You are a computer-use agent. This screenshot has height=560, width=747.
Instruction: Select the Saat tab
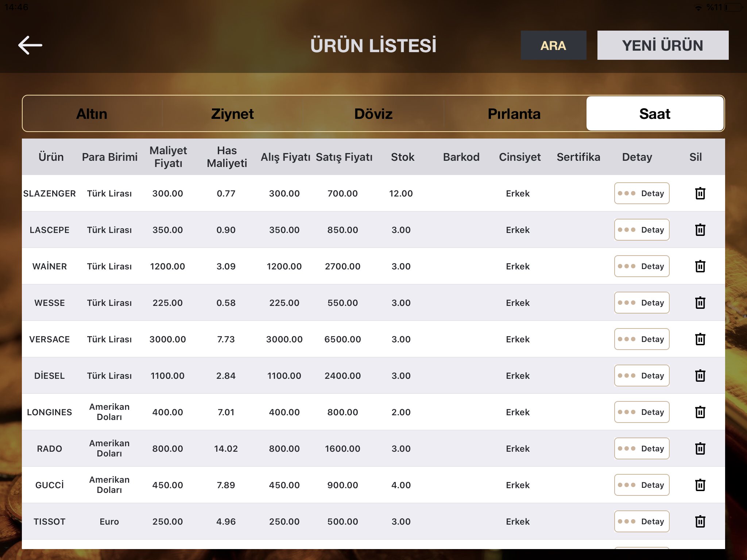[x=655, y=114]
